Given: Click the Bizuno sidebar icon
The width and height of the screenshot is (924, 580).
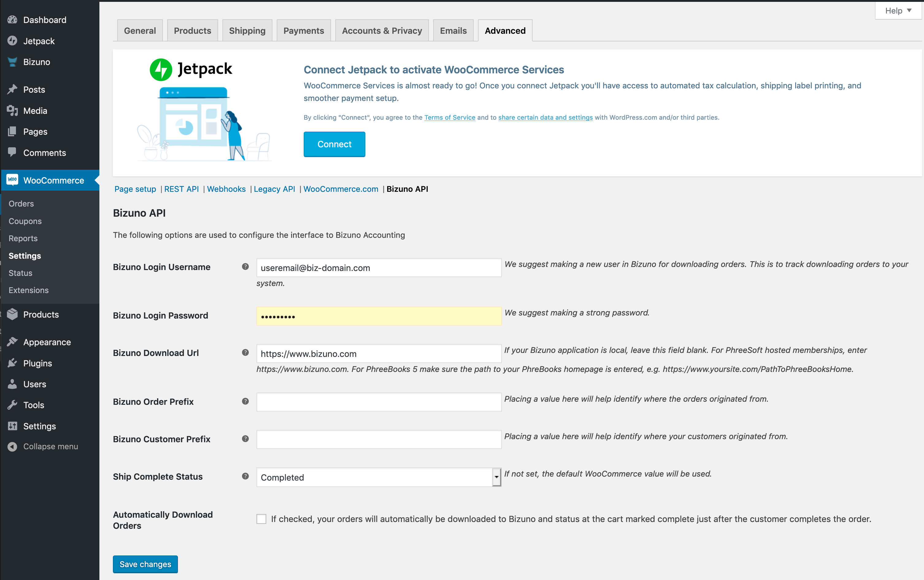Looking at the screenshot, I should click(x=13, y=61).
